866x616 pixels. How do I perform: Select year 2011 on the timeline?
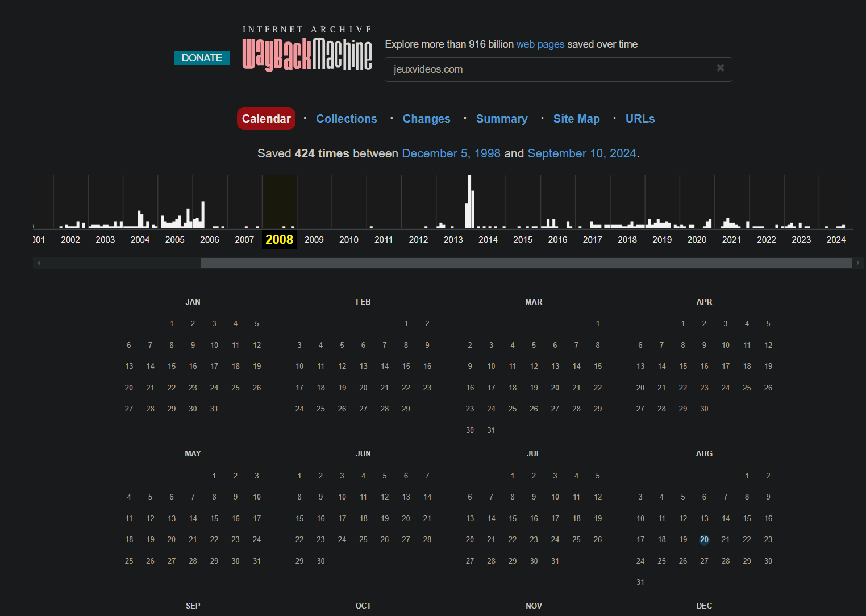click(384, 240)
